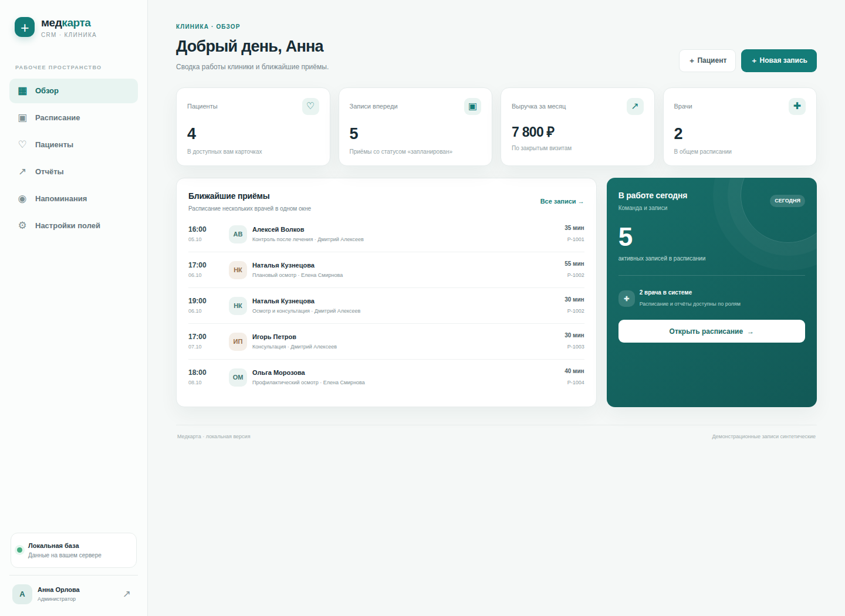
Task: Click the Напоминания circle icon in sidebar
Action: tap(22, 199)
